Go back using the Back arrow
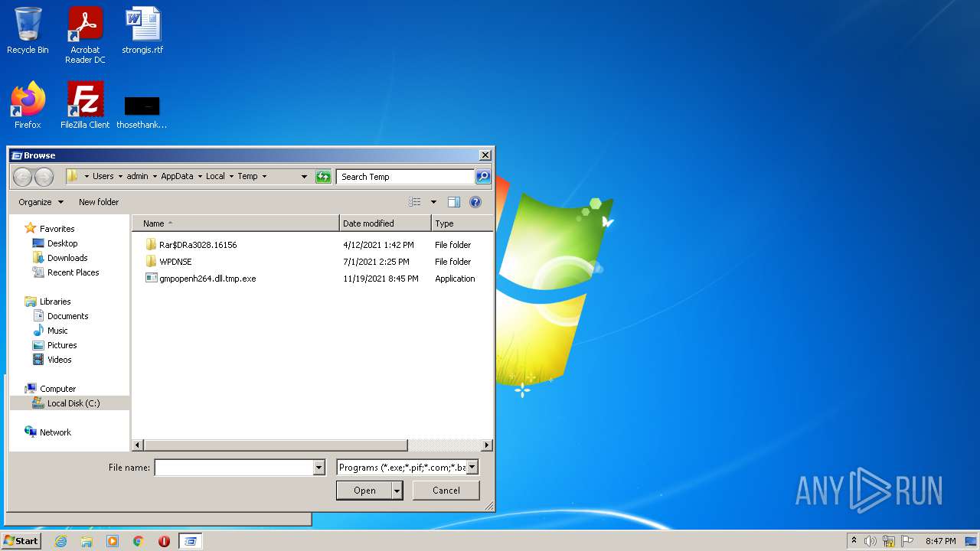Image resolution: width=980 pixels, height=551 pixels. pos(23,177)
